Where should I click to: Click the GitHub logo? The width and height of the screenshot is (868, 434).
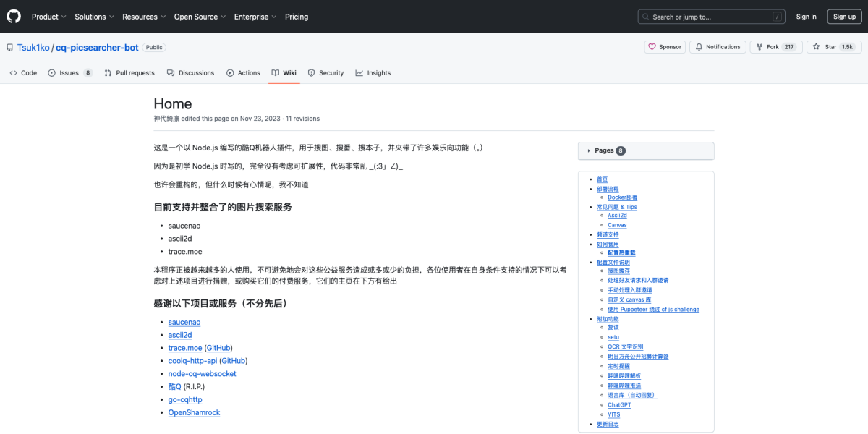(13, 16)
